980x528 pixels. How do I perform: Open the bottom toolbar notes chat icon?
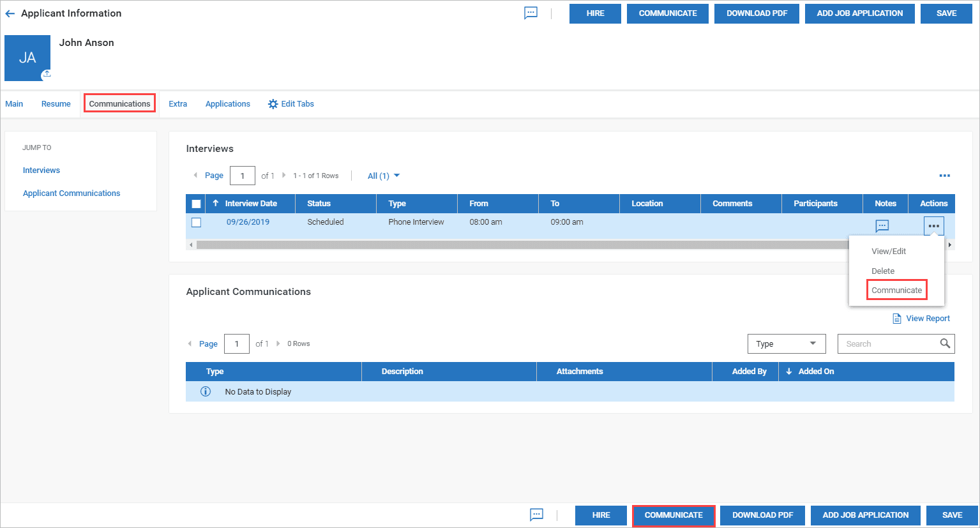click(537, 515)
